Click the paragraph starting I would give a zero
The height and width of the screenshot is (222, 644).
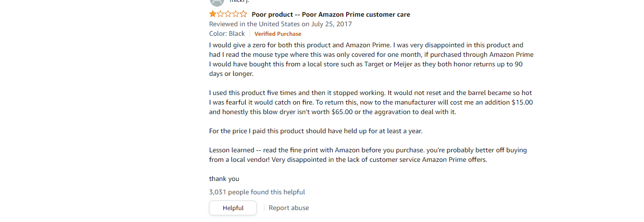coord(371,59)
